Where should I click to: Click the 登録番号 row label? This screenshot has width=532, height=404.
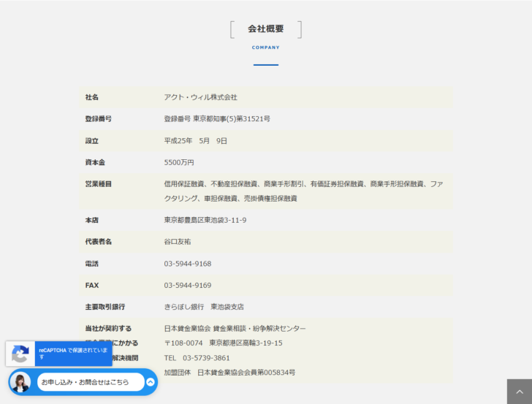[x=99, y=119]
